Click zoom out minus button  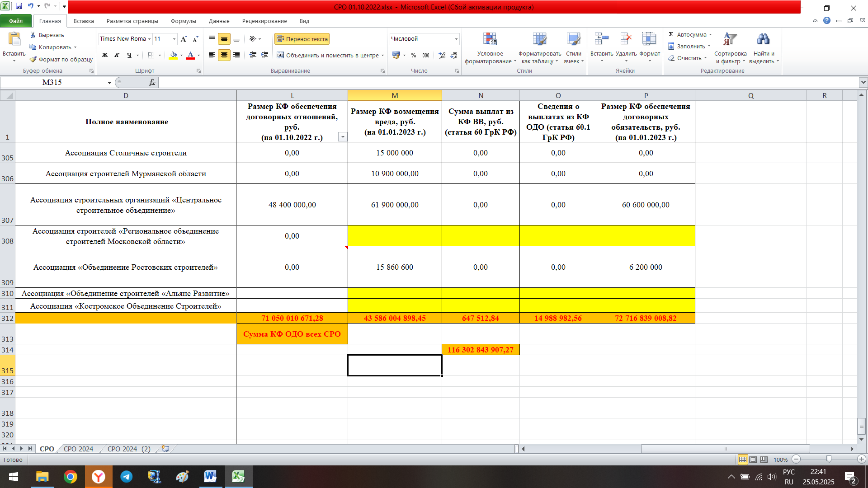click(797, 459)
